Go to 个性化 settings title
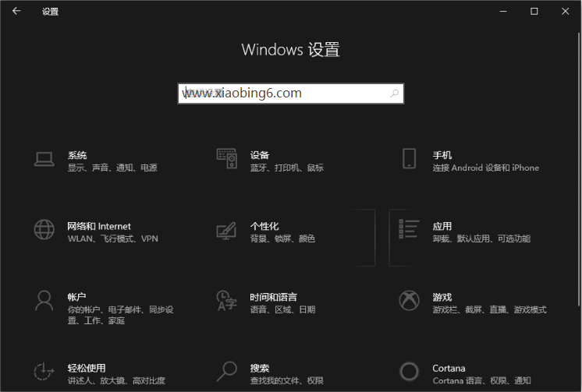Viewport: 582px width, 392px height. 264,226
